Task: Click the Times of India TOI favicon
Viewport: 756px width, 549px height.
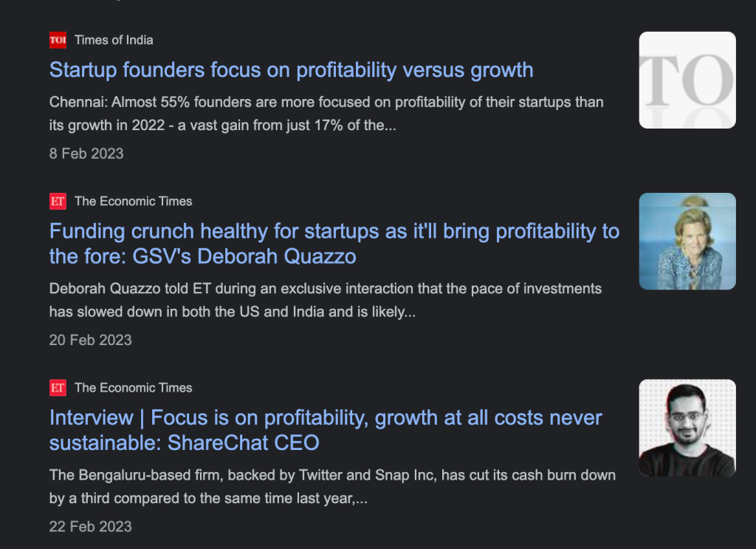Action: [x=58, y=40]
